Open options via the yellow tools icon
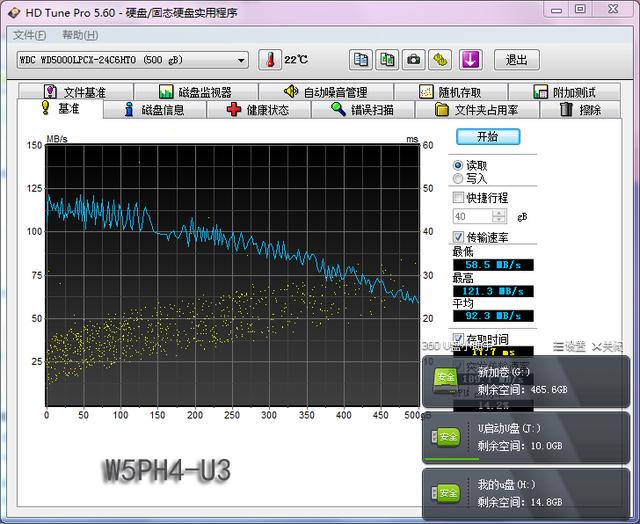This screenshot has height=524, width=640. [x=440, y=60]
